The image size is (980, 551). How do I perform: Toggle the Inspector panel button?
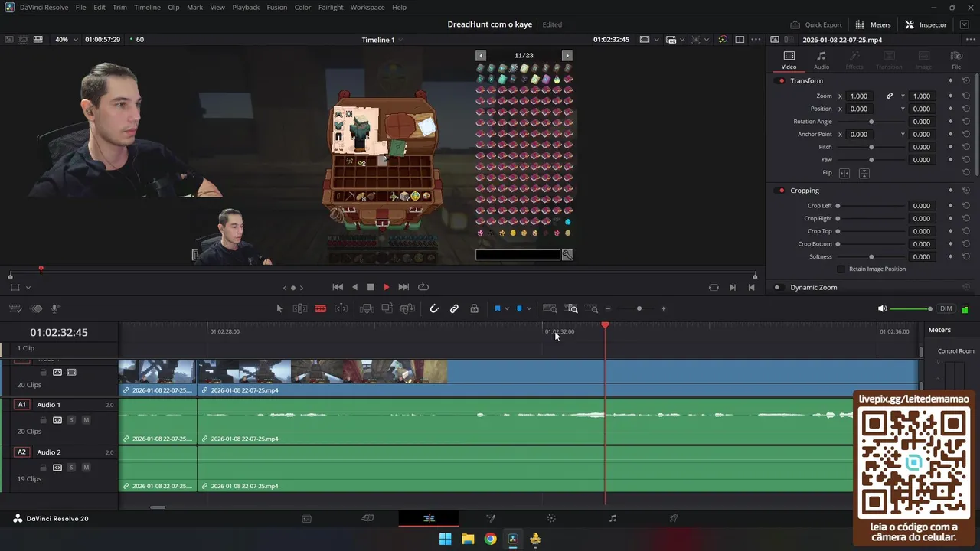[x=926, y=24]
